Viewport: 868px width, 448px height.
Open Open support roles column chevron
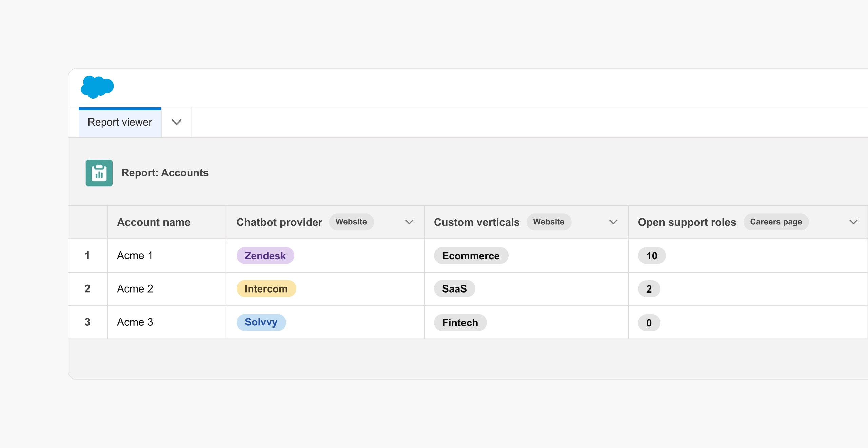coord(853,222)
